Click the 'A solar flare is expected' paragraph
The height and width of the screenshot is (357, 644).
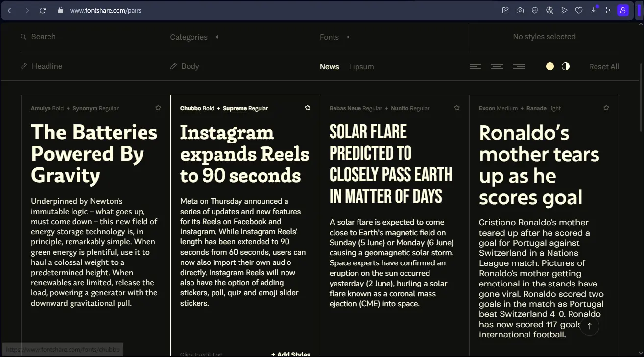[x=392, y=263]
